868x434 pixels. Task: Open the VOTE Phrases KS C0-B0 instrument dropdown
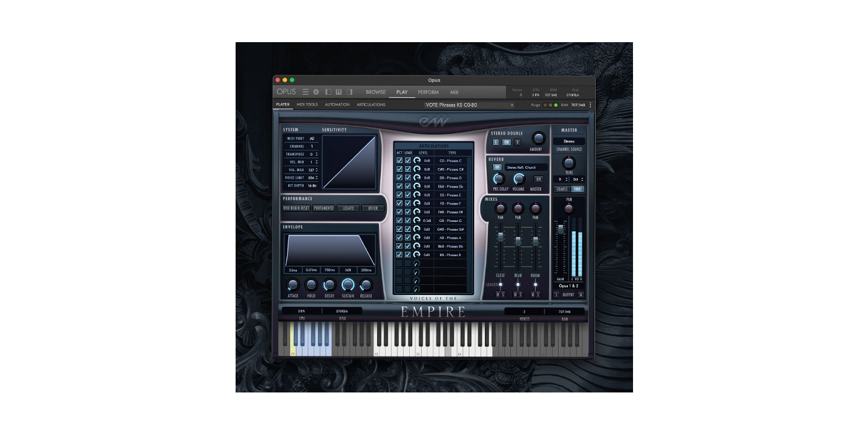[x=469, y=105]
